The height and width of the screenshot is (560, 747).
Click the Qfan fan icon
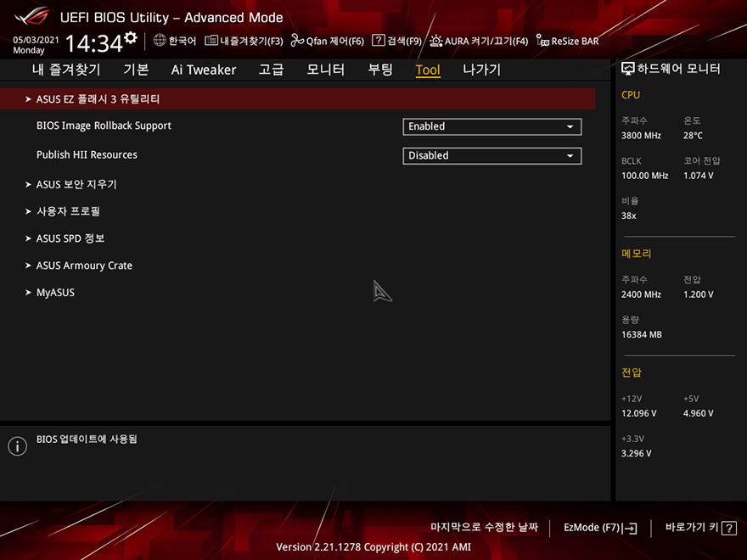[x=297, y=41]
